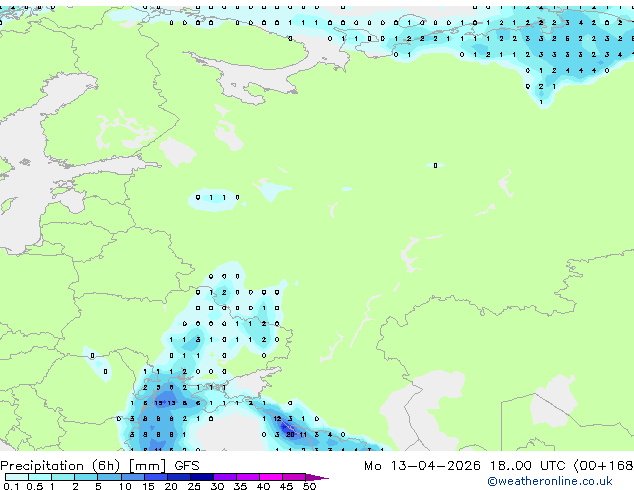Screen dimensions: 634x490
Task: Click the '12' precipitation value east of Black Sea
Action: coord(277,419)
